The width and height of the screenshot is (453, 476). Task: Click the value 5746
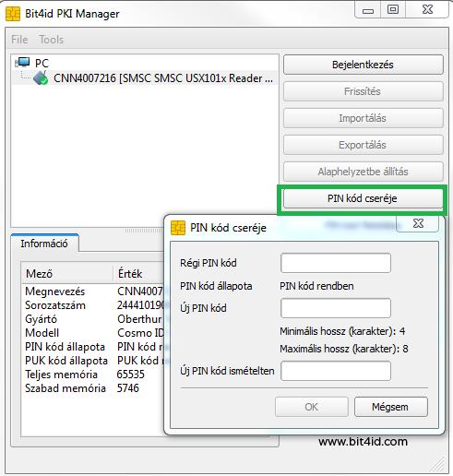click(x=128, y=388)
